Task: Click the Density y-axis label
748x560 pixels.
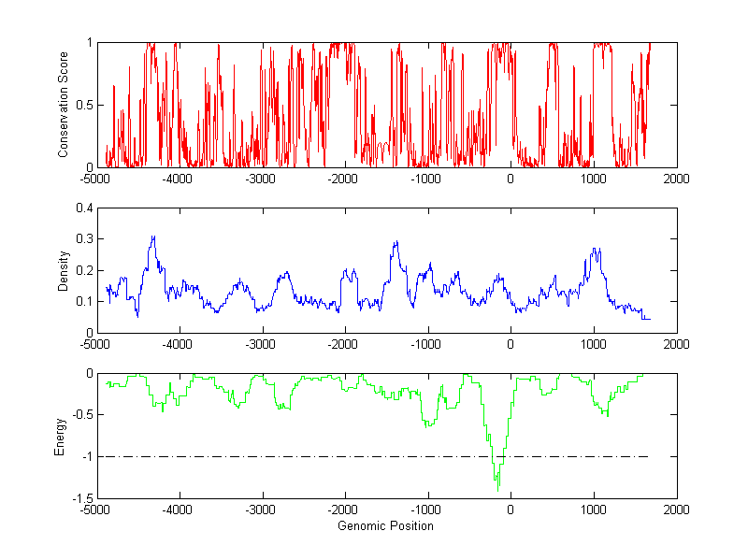Action: click(x=64, y=270)
